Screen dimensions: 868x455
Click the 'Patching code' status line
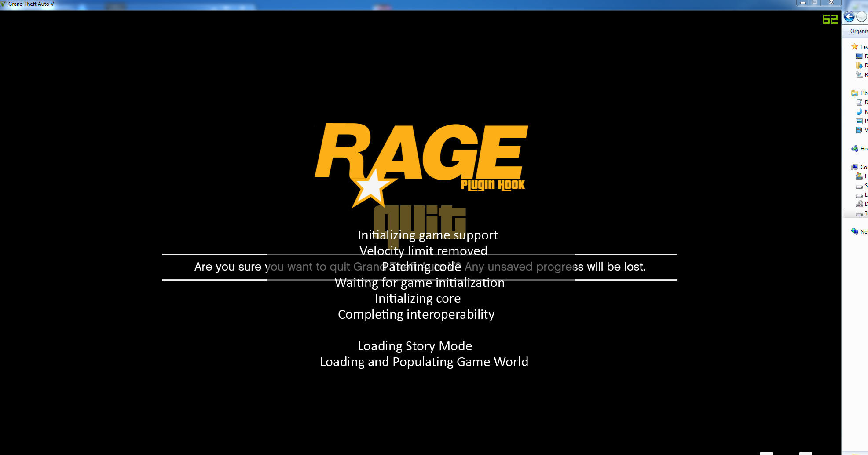[421, 267]
